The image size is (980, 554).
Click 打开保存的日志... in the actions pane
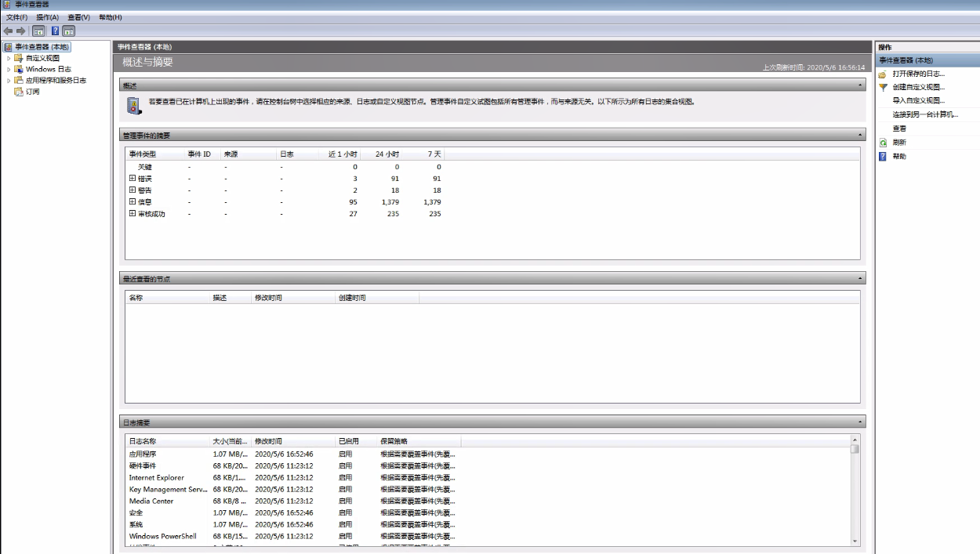pos(918,74)
